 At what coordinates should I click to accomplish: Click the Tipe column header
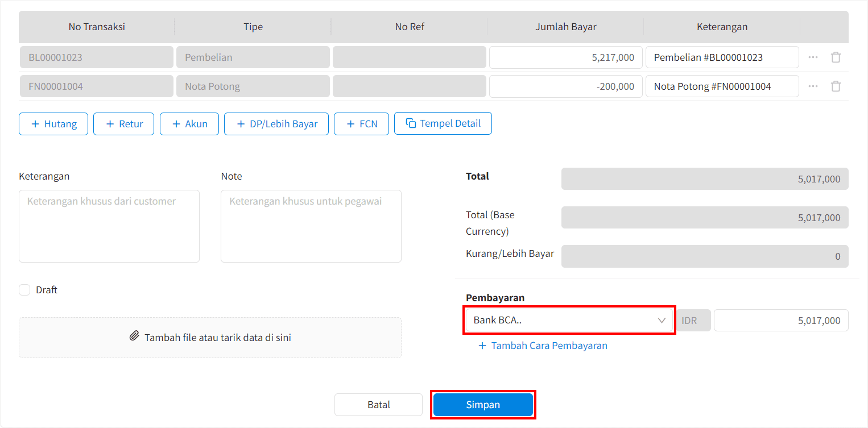[253, 27]
